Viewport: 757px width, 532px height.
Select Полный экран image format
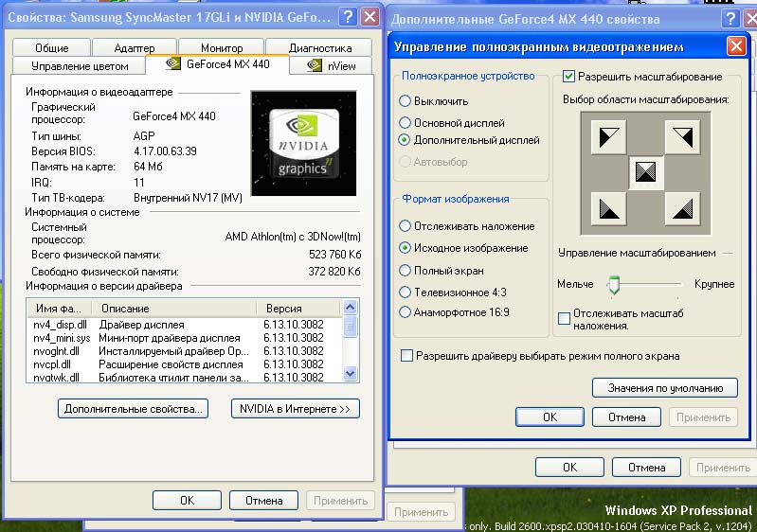[x=442, y=271]
